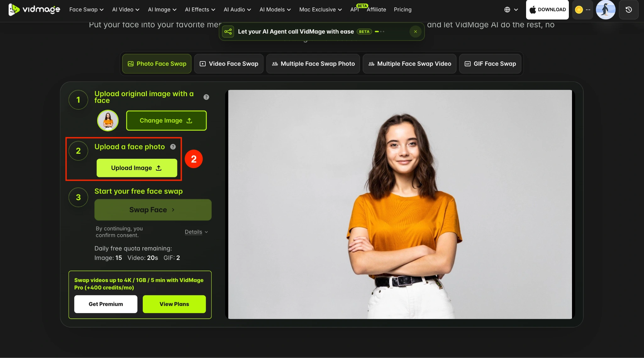Image resolution: width=644 pixels, height=358 pixels.
Task: Click the Upload Image button
Action: (137, 168)
